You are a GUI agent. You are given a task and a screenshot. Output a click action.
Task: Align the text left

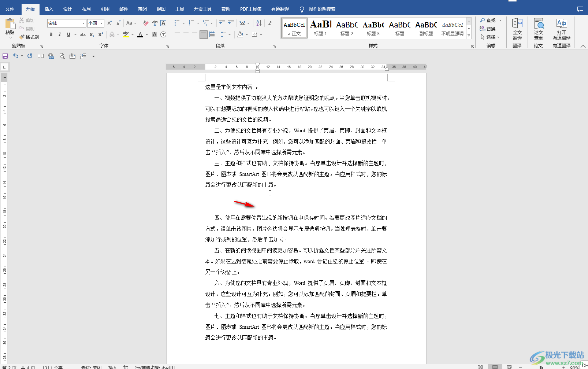(177, 34)
